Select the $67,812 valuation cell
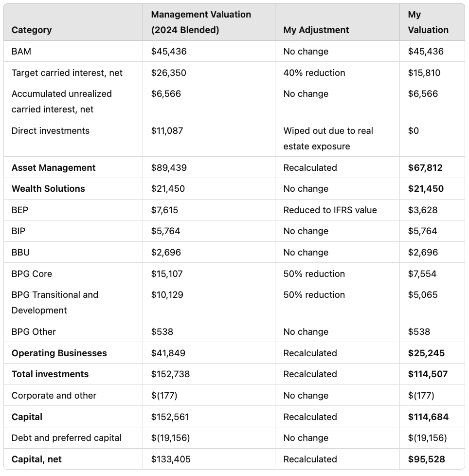469x476 pixels. click(425, 167)
